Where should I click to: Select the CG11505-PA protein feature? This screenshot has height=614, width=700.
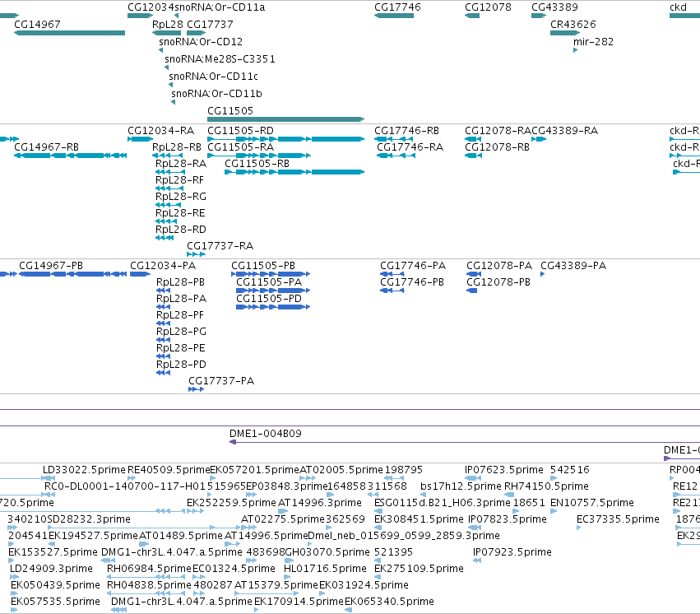coord(273,291)
